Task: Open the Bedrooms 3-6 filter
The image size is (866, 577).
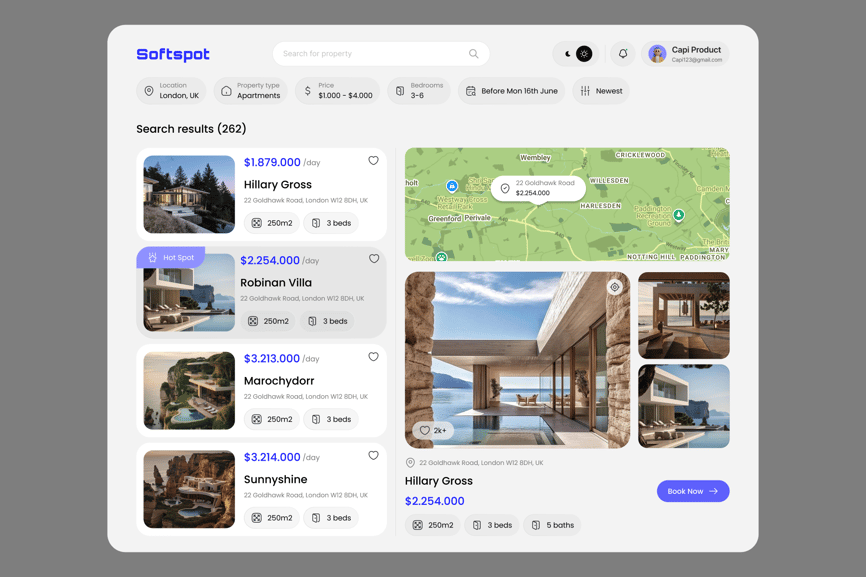Action: pyautogui.click(x=418, y=91)
